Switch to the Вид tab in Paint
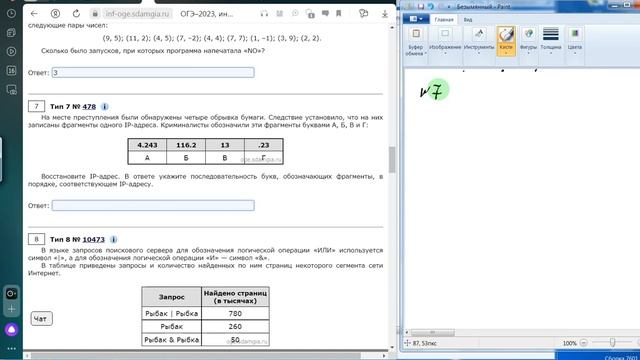The width and height of the screenshot is (640, 360). 468,20
